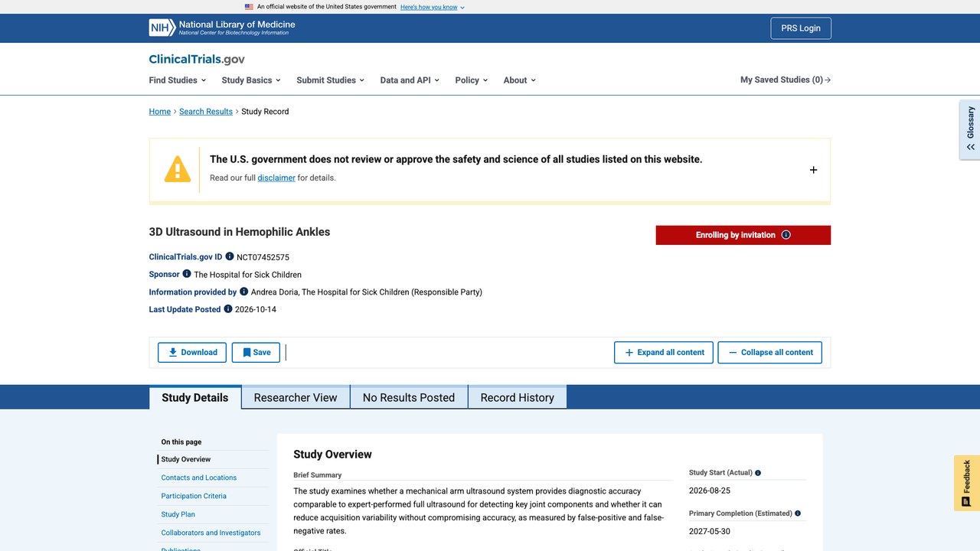Screen dimensions: 980x551
Task: Click info icon beside Study Start (Actual)
Action: [x=758, y=473]
